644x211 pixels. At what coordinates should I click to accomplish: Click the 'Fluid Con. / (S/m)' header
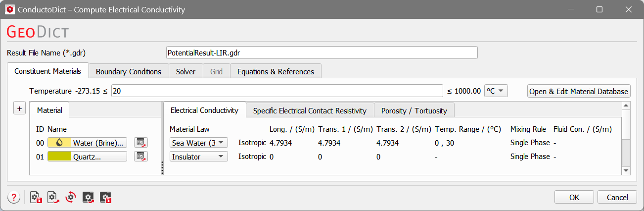point(583,129)
